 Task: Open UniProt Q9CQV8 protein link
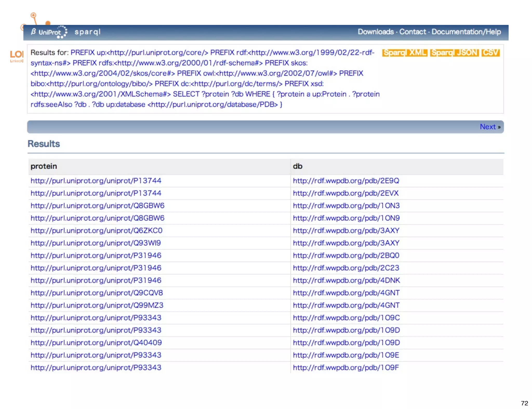pos(97,293)
